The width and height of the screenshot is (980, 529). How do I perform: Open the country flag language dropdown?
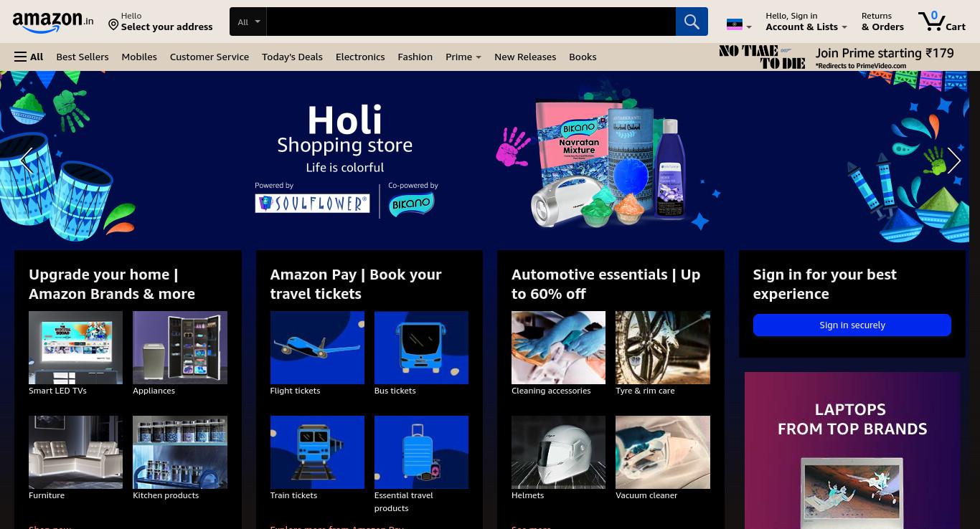pos(739,25)
